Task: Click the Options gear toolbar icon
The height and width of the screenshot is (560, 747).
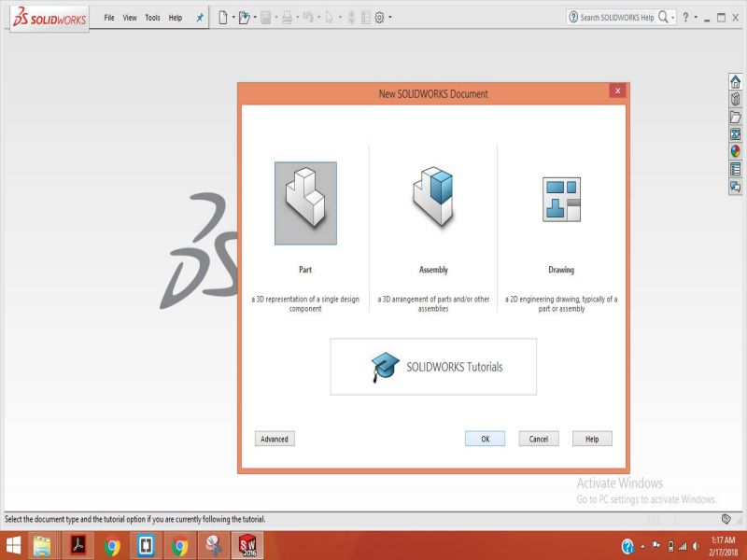Action: pos(379,18)
